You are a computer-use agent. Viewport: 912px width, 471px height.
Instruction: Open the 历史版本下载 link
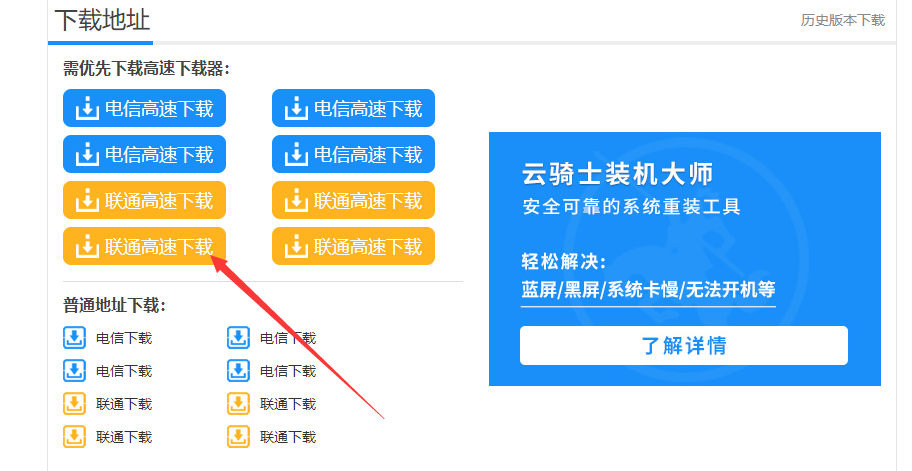(x=842, y=20)
